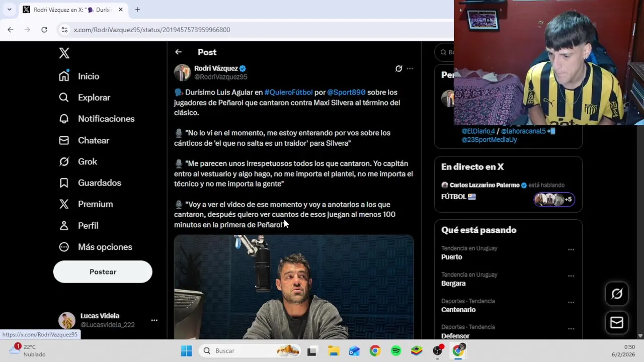Open @RodriVazquez95 handle
The height and width of the screenshot is (362, 644).
[x=220, y=77]
